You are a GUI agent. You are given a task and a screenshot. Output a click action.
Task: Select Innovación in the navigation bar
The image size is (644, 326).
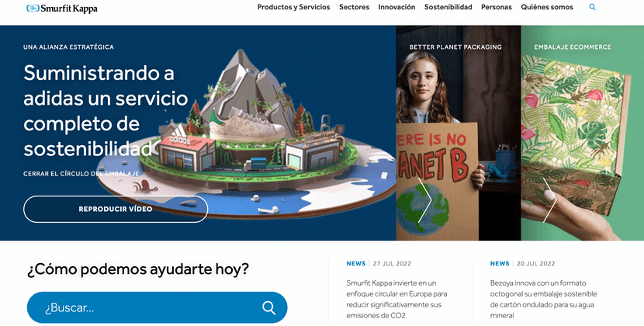click(396, 7)
